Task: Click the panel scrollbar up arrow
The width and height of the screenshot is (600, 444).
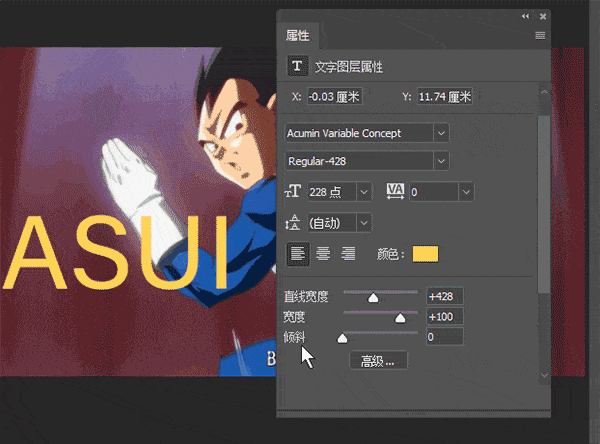Action: coord(544,93)
